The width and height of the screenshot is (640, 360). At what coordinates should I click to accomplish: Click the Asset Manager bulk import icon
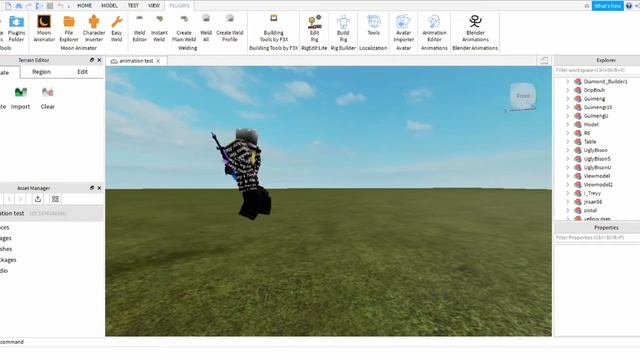pyautogui.click(x=38, y=199)
